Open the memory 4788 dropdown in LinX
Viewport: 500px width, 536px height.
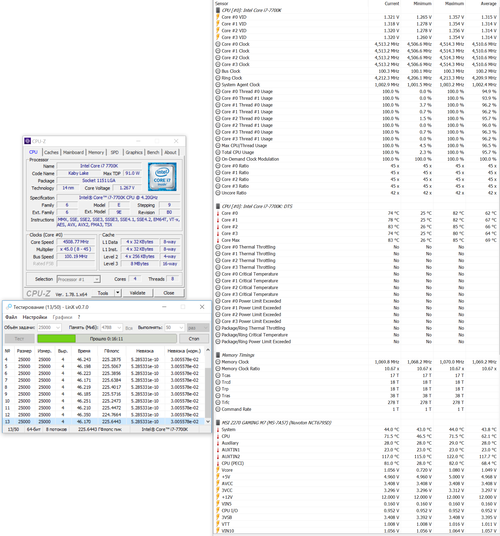(119, 327)
